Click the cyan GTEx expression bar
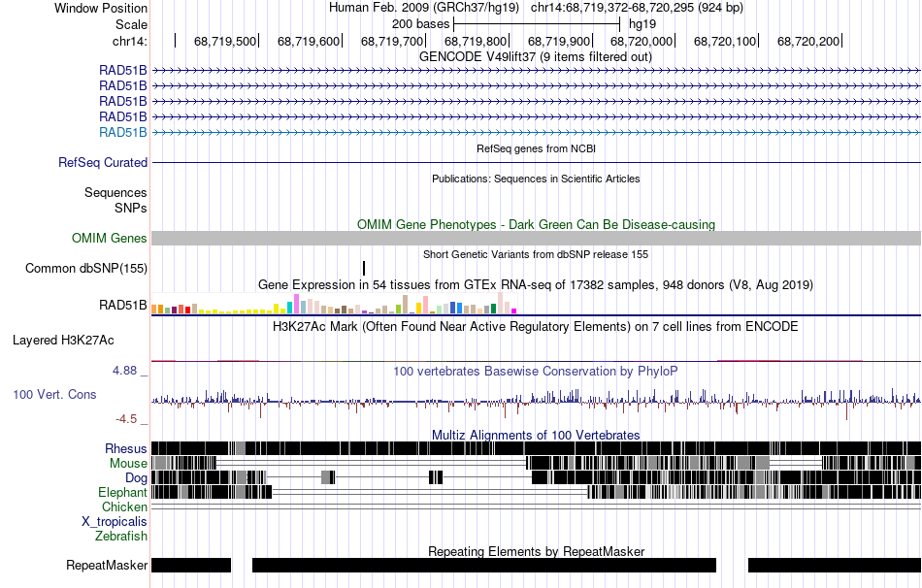 click(x=290, y=308)
